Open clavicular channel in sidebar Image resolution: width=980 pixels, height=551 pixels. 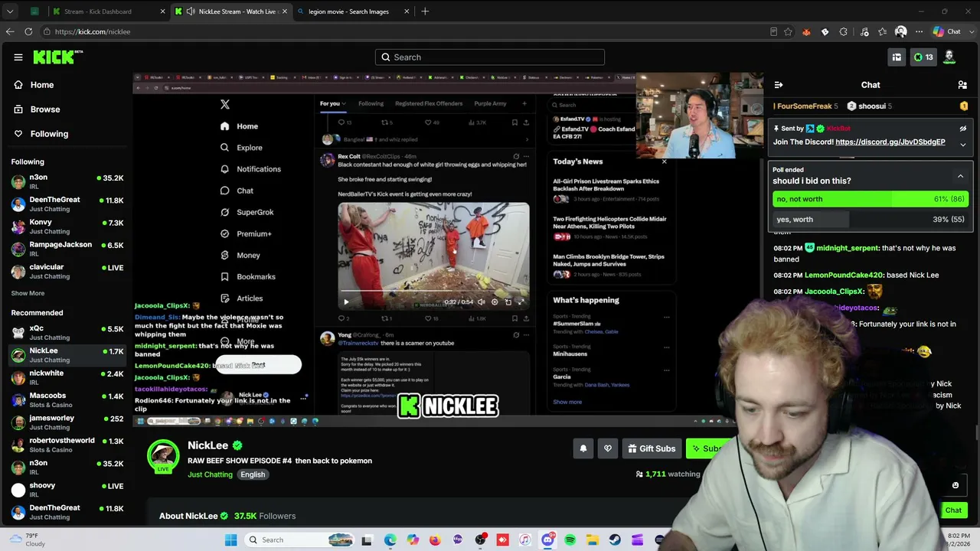pyautogui.click(x=67, y=271)
